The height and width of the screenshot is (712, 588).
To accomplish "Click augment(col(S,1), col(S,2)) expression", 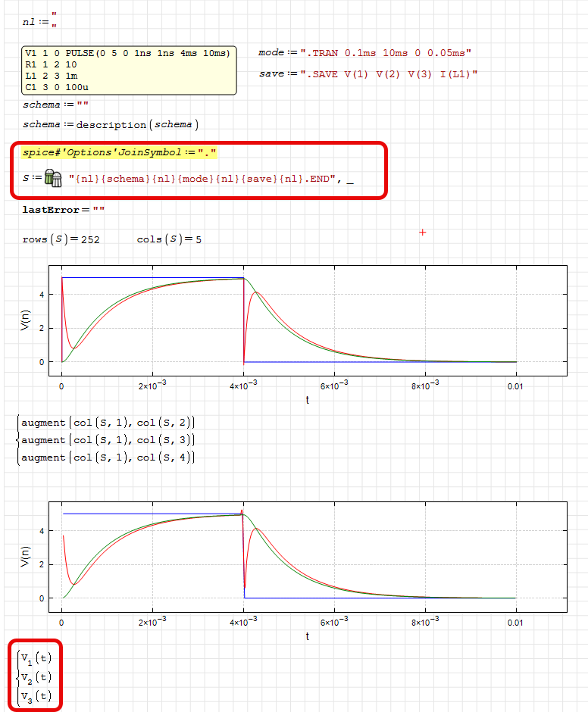I will pyautogui.click(x=108, y=423).
